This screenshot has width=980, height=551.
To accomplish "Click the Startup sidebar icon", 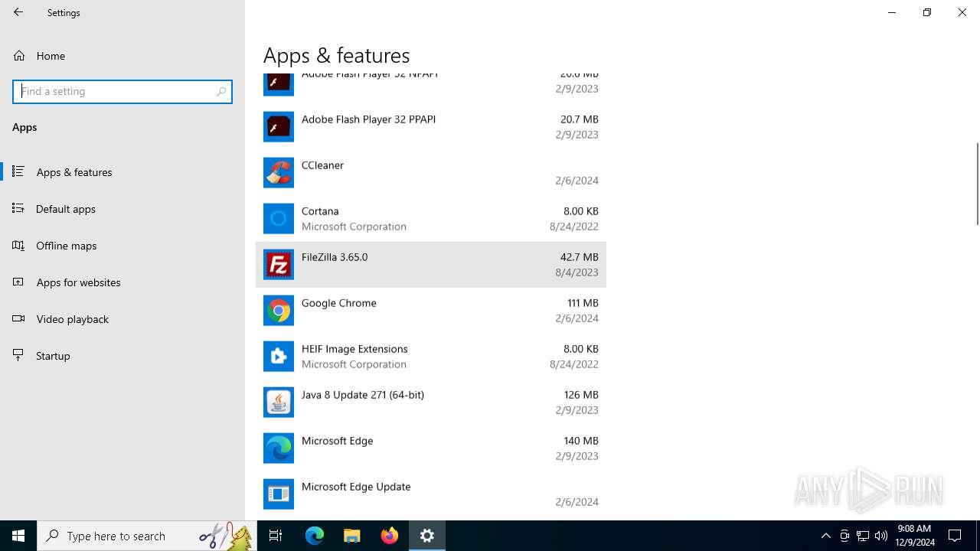I will 18,356.
